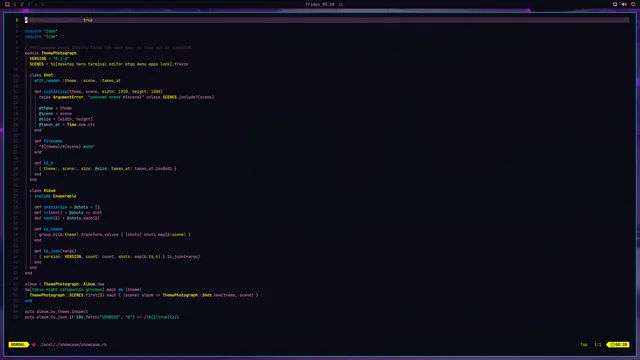Click the 'include Enumerable' line
640x360 pixels.
tap(55, 196)
